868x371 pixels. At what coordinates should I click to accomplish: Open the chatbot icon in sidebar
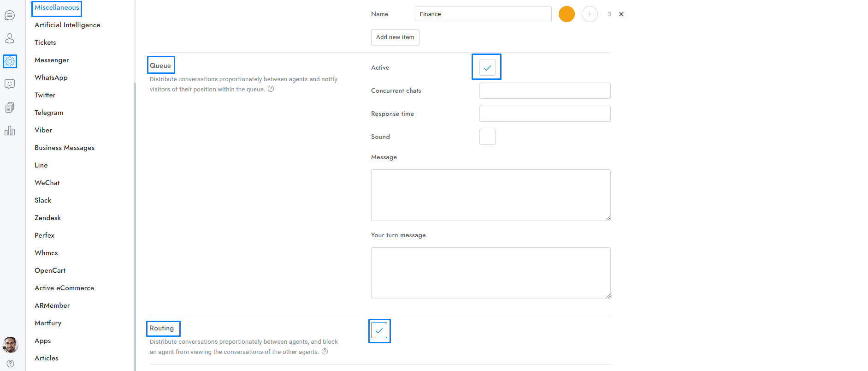10,84
